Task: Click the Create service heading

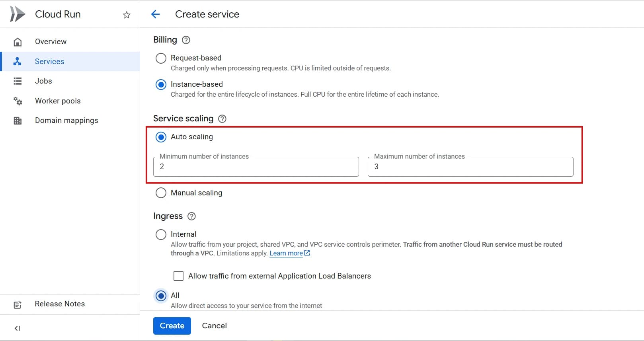Action: tap(207, 14)
